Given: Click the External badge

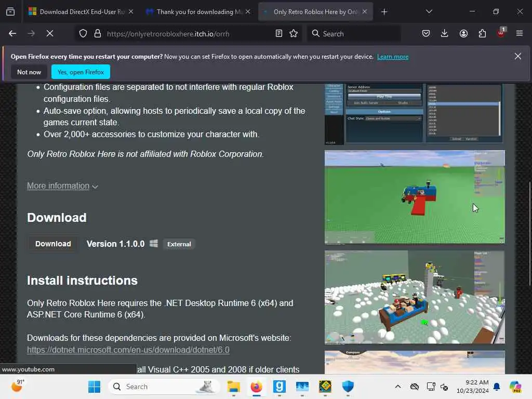Looking at the screenshot, I should (179, 244).
